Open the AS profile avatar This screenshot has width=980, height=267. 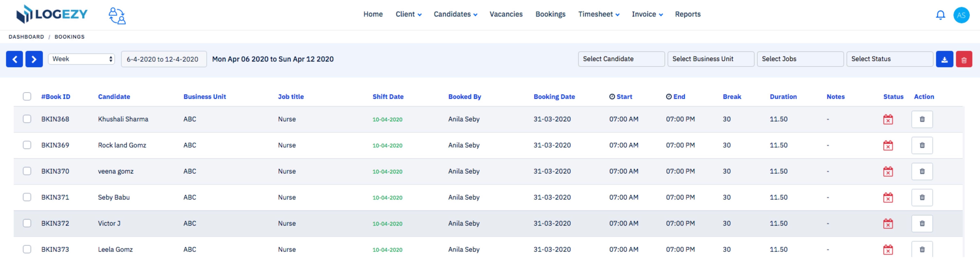point(961,15)
